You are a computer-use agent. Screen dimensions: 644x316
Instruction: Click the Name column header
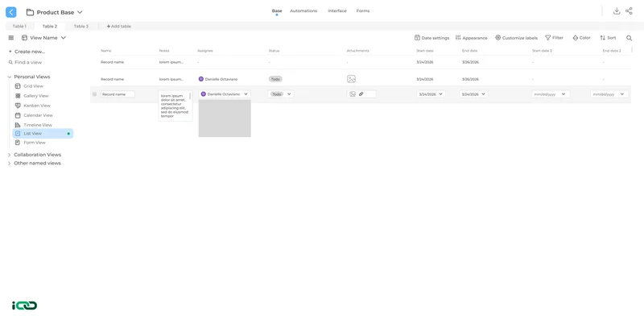tap(106, 51)
